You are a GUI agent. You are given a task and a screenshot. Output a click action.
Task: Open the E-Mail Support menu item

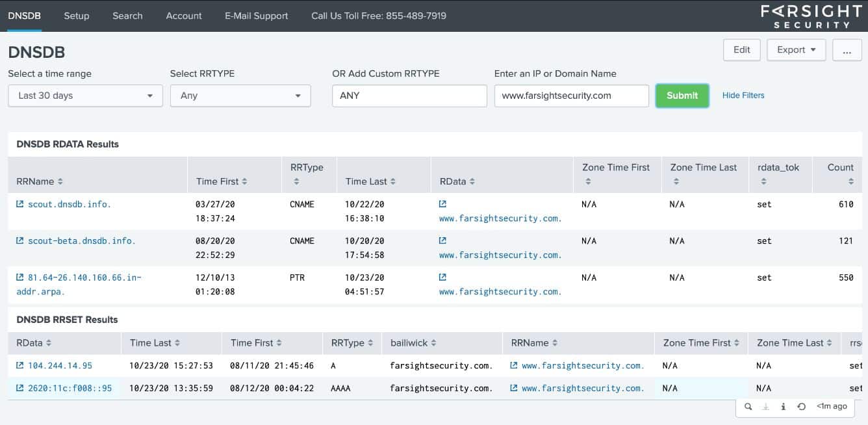click(257, 16)
